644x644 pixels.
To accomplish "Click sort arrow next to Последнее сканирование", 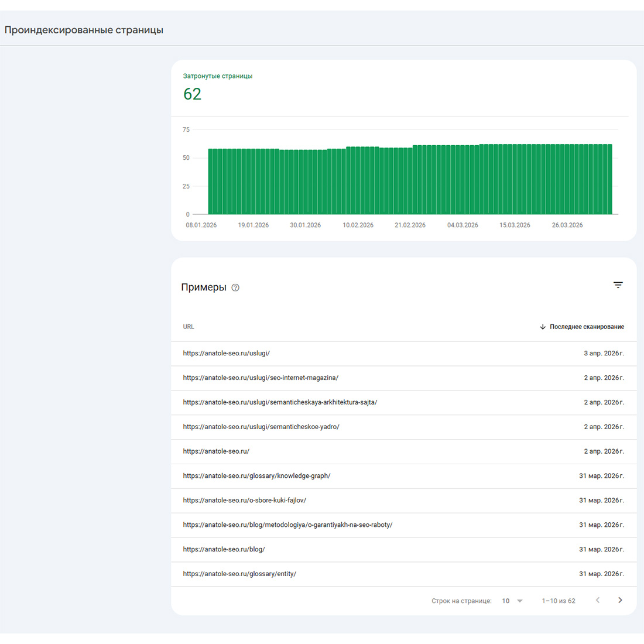I will click(x=543, y=327).
